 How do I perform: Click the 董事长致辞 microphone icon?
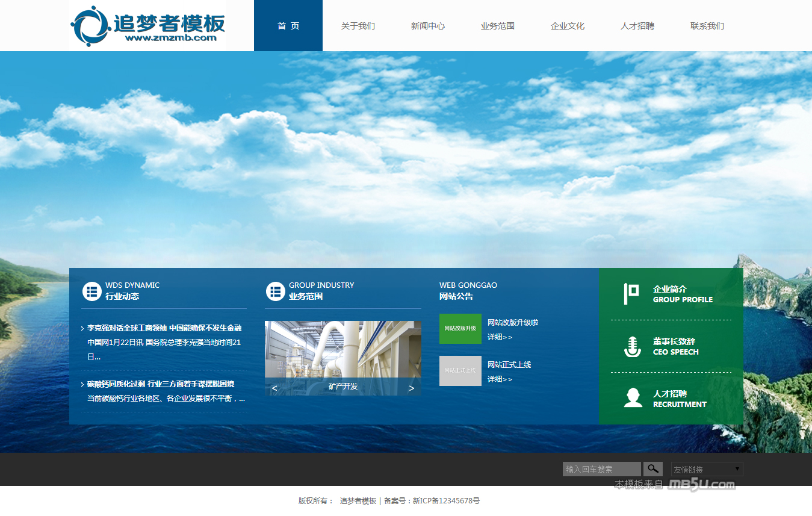[632, 346]
